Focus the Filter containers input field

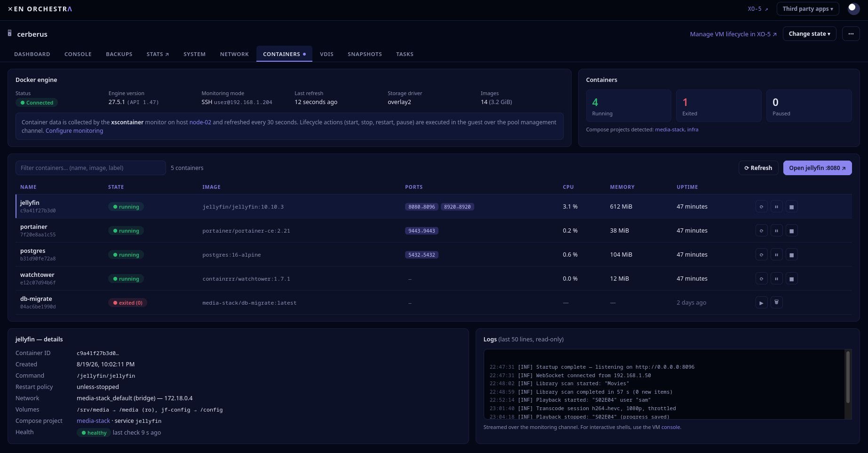(91, 168)
